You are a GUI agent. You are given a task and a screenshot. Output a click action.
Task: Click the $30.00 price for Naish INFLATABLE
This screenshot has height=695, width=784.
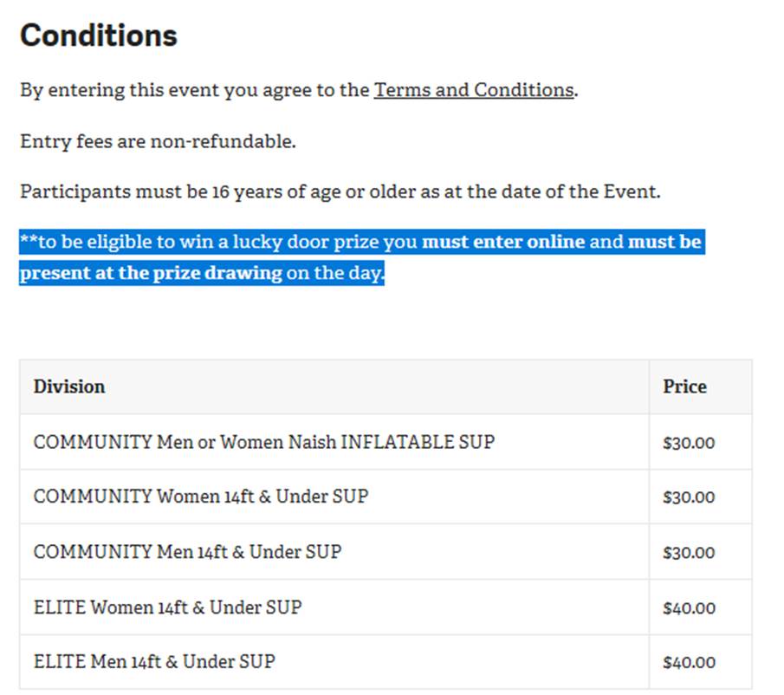(x=689, y=443)
